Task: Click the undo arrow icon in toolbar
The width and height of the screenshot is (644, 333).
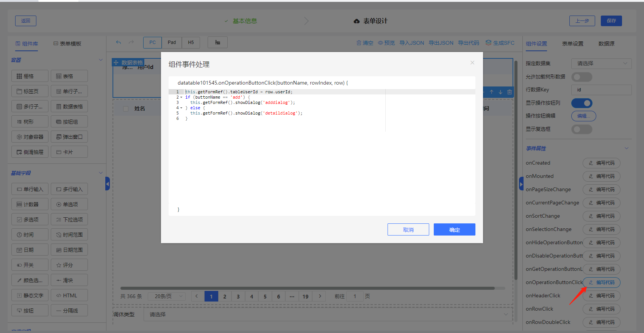Action: 119,42
